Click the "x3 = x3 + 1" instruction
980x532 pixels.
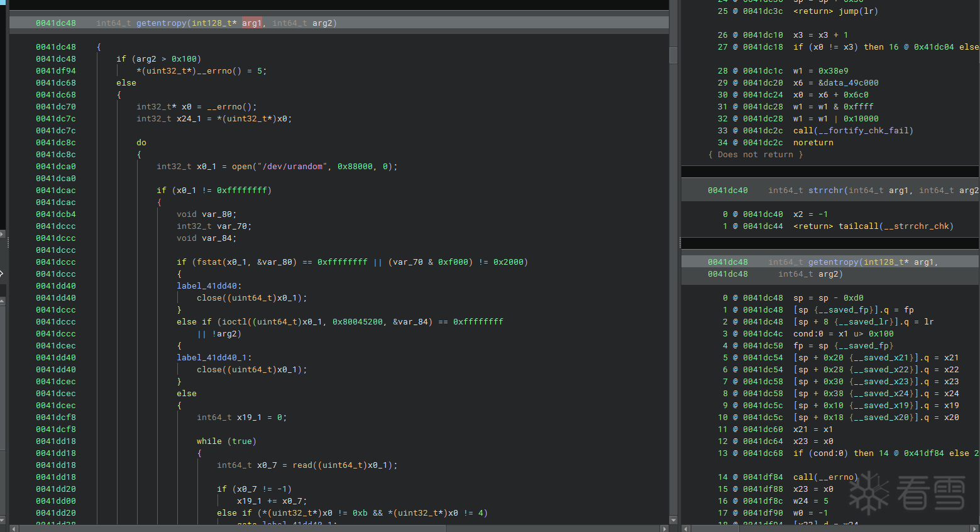[821, 35]
